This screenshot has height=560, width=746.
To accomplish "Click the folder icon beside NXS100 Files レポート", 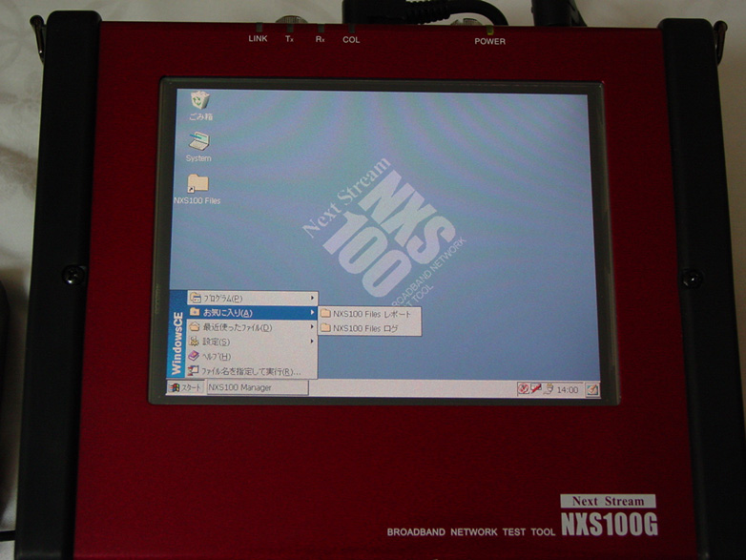I will [x=325, y=314].
